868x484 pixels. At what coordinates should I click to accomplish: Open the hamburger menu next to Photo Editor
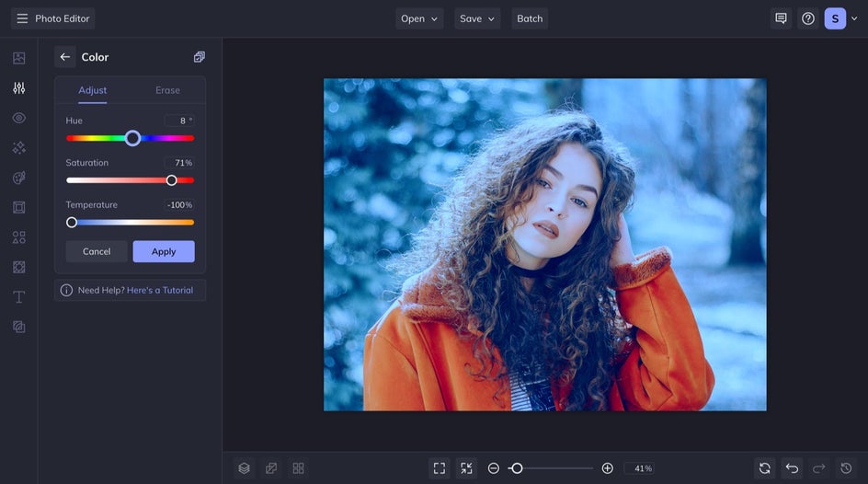22,18
